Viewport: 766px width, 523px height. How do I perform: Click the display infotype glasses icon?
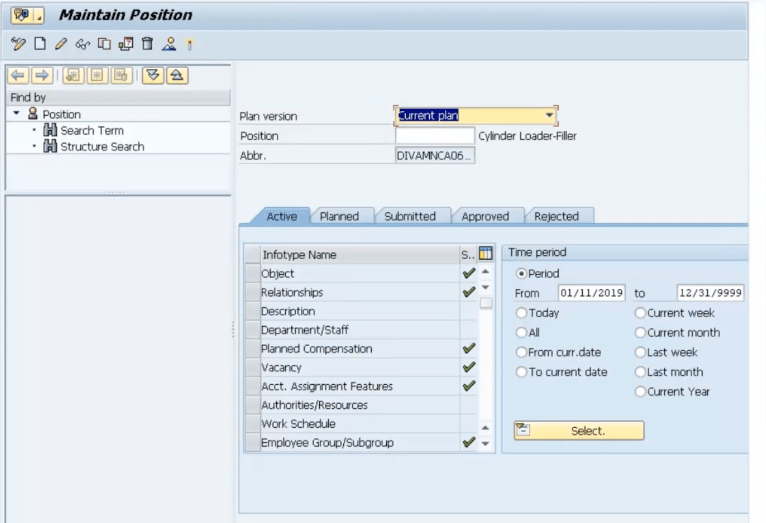coord(83,45)
